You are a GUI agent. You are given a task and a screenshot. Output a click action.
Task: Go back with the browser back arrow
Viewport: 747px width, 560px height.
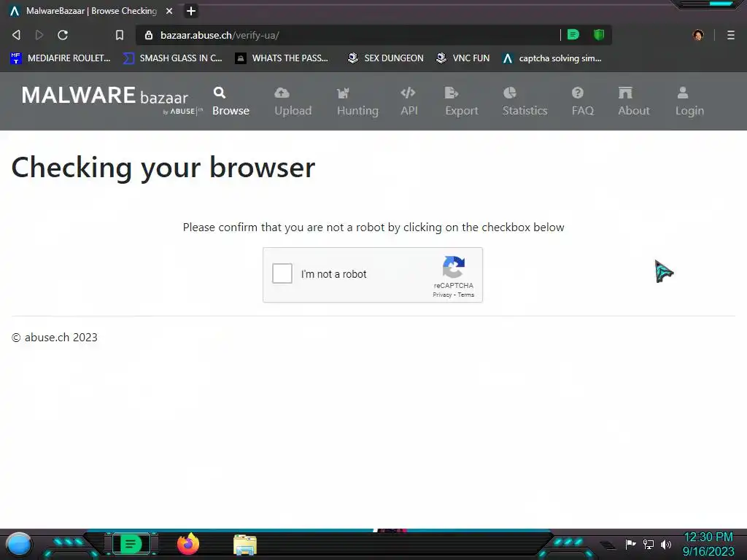pos(16,35)
